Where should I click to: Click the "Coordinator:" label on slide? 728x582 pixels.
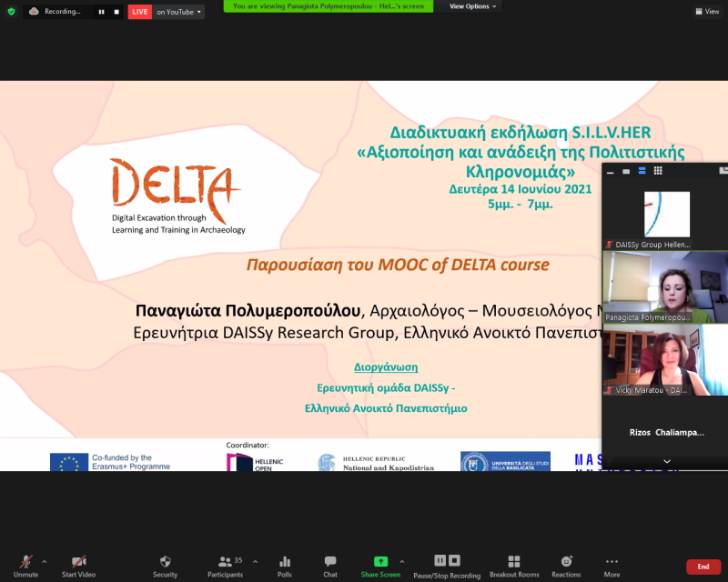(248, 445)
